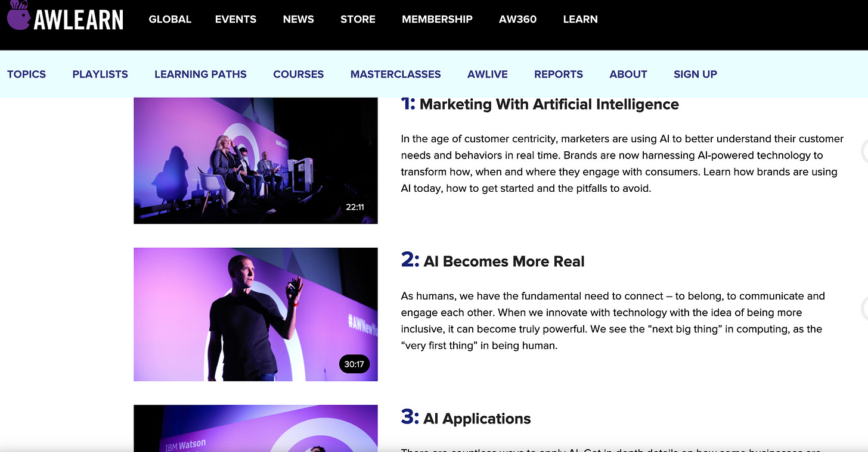
Task: Click the SIGN UP link
Action: pyautogui.click(x=695, y=74)
